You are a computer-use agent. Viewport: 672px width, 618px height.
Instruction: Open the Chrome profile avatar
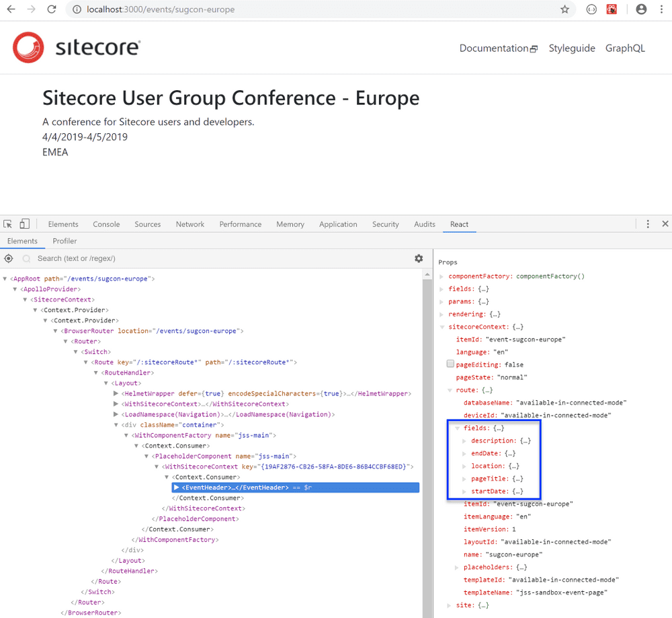[641, 9]
